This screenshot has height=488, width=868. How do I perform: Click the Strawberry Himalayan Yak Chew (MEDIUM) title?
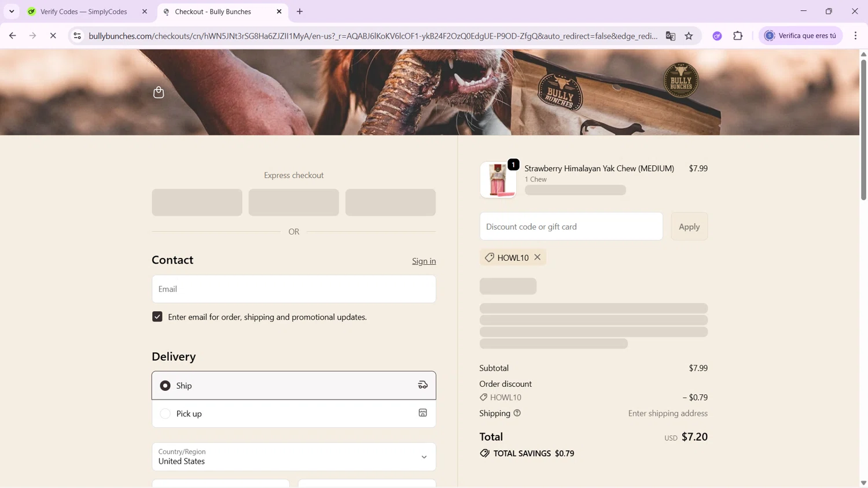click(599, 168)
